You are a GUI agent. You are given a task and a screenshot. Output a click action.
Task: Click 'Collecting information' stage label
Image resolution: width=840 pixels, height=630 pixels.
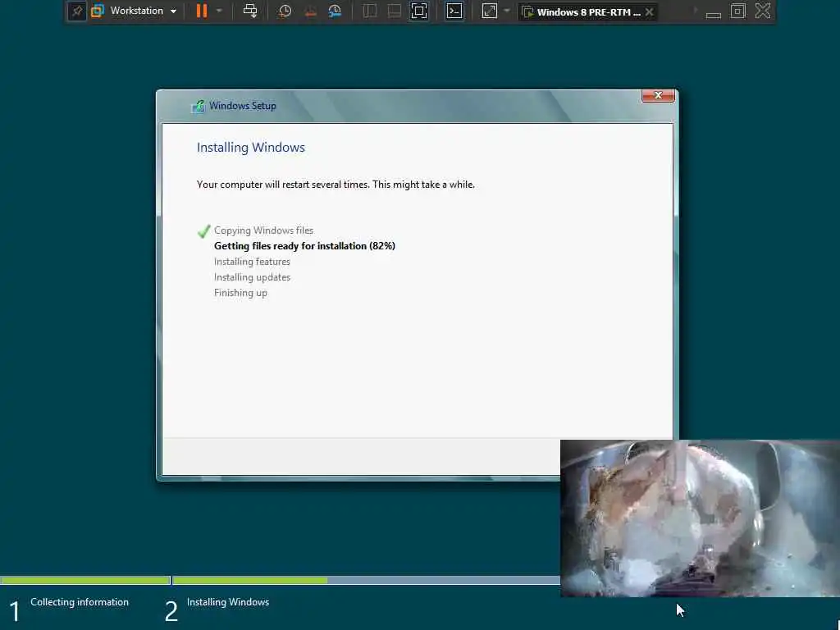coord(80,602)
